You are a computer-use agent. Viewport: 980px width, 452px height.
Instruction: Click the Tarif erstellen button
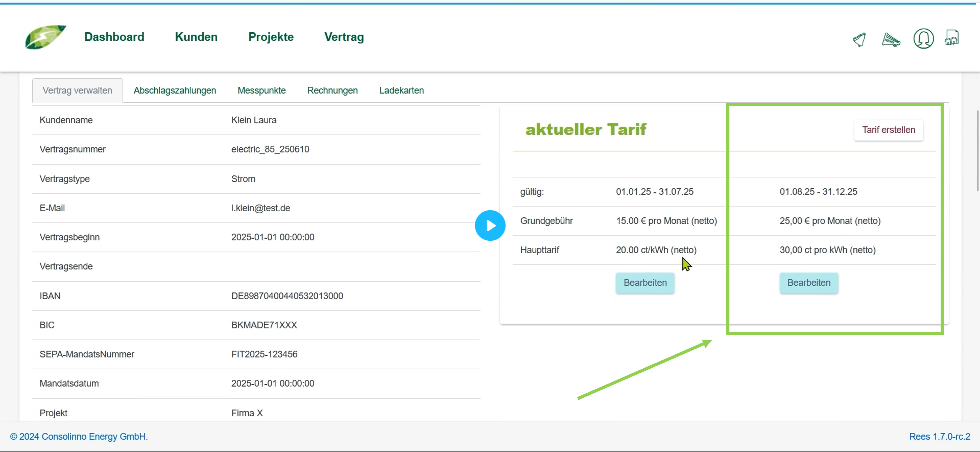(888, 130)
